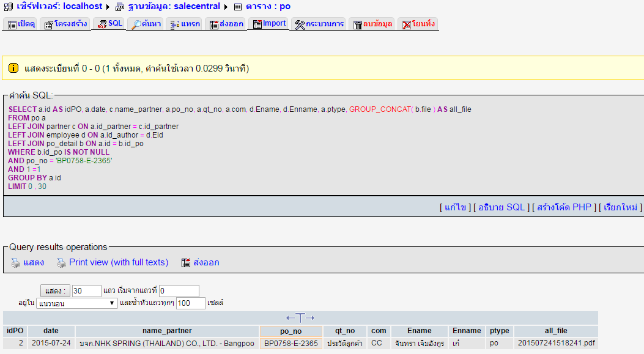
Task: Click the แก้ไข (Edit) query link
Action: point(455,207)
